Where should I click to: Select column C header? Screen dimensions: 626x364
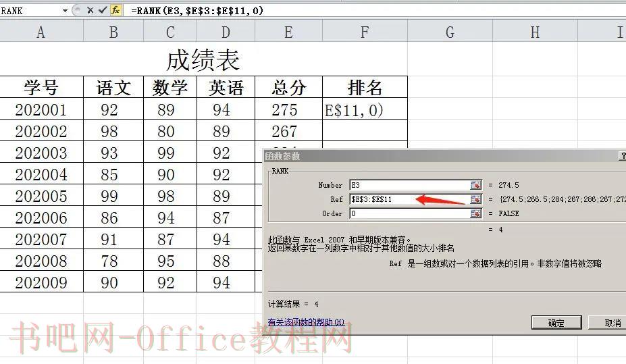tap(170, 32)
